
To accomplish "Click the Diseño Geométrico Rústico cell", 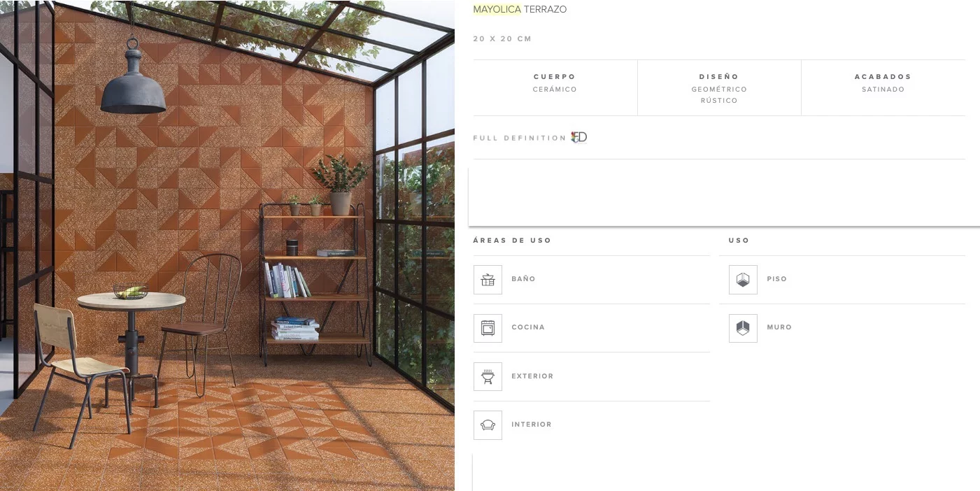I will tap(719, 87).
